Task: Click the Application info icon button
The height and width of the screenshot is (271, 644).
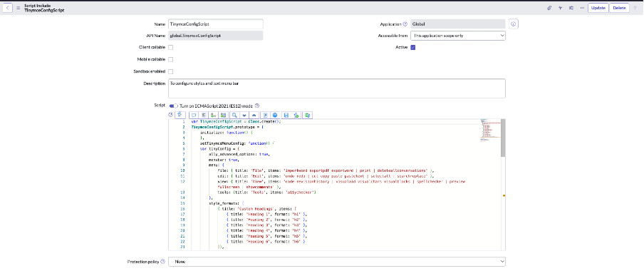Action: coord(514,24)
